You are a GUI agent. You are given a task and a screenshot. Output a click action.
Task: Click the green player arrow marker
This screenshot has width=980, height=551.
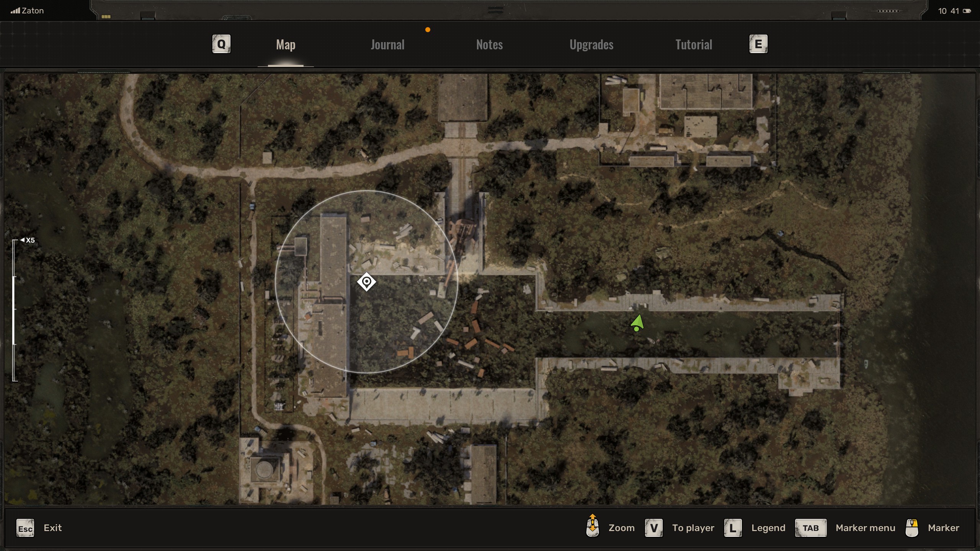(x=637, y=323)
